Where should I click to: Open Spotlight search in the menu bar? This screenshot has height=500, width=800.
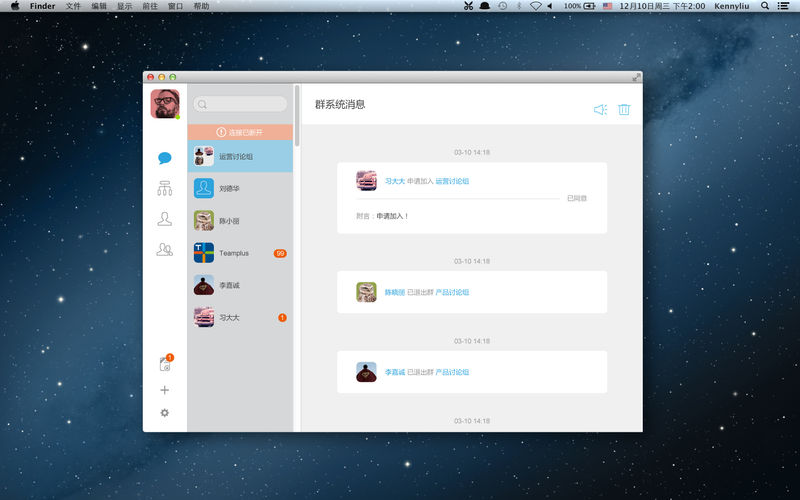pos(765,6)
